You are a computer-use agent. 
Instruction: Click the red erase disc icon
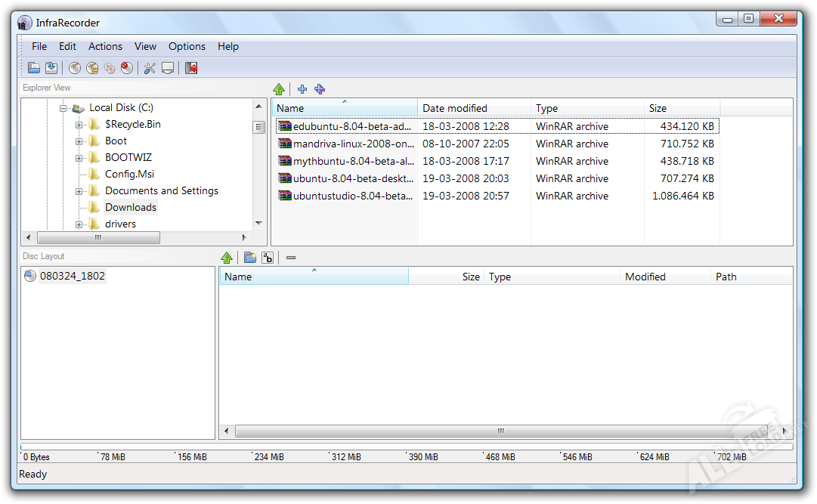[x=126, y=68]
